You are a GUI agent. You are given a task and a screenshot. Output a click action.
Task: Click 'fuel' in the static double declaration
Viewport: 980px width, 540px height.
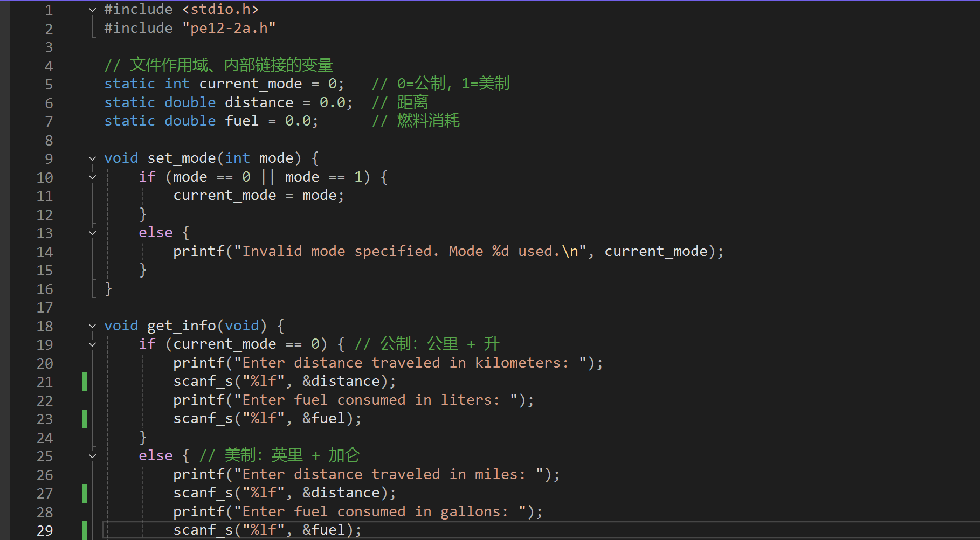242,121
